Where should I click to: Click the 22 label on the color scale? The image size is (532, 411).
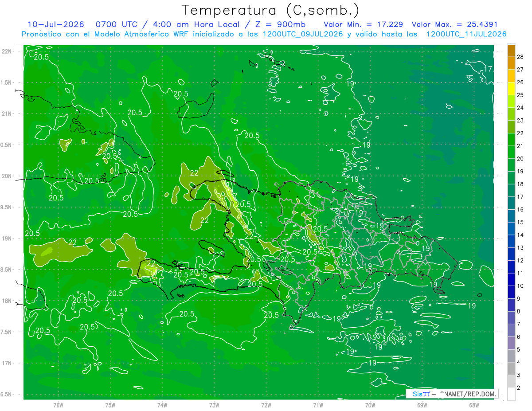(520, 133)
